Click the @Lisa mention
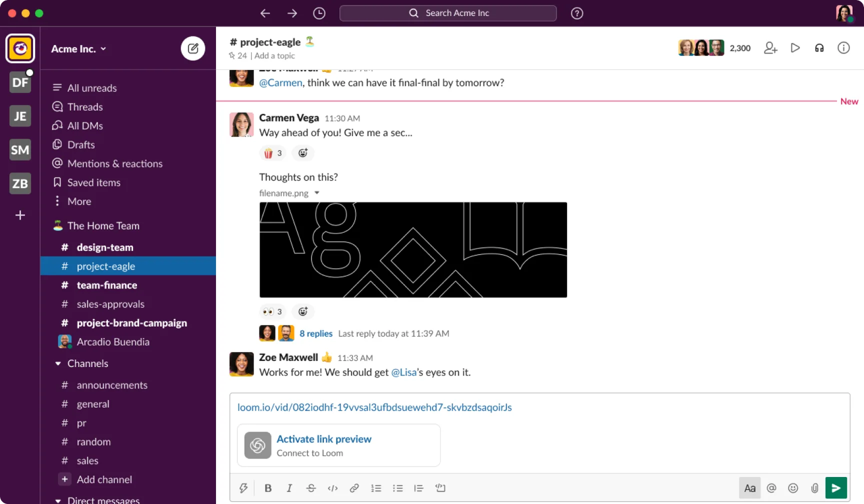The image size is (864, 504). pos(404,372)
